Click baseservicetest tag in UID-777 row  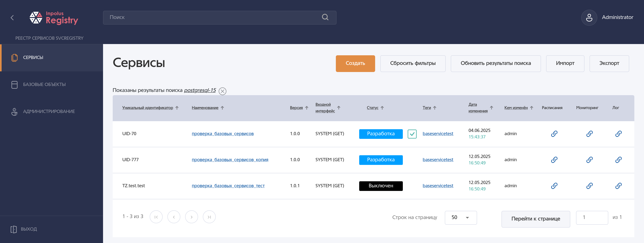438,160
